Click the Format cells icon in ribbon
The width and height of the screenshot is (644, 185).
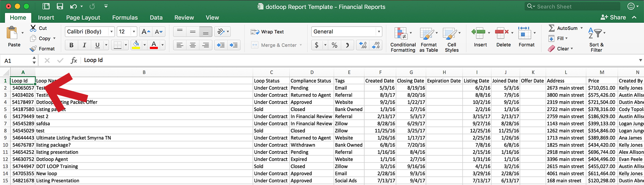tap(525, 33)
